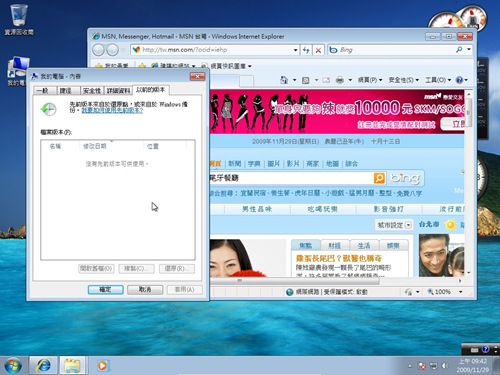This screenshot has height=375, width=500.
Task: Click the network tray icon
Action: (433, 366)
